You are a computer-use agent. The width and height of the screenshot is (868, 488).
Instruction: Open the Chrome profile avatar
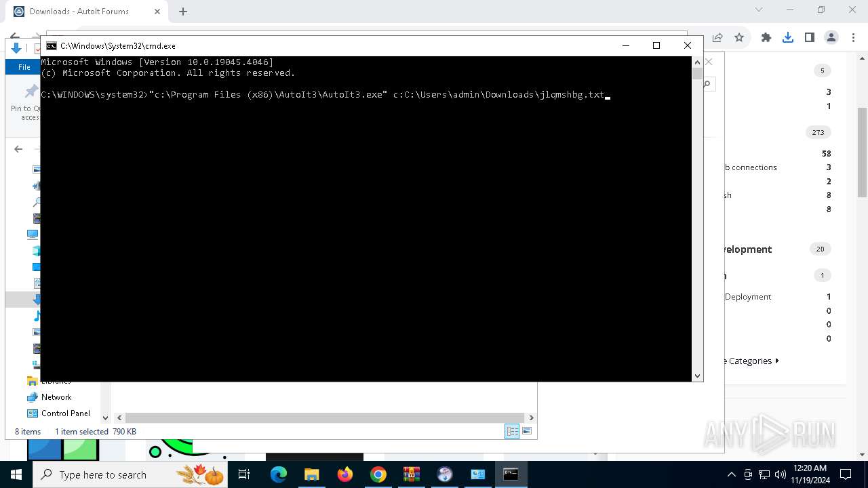click(x=831, y=37)
